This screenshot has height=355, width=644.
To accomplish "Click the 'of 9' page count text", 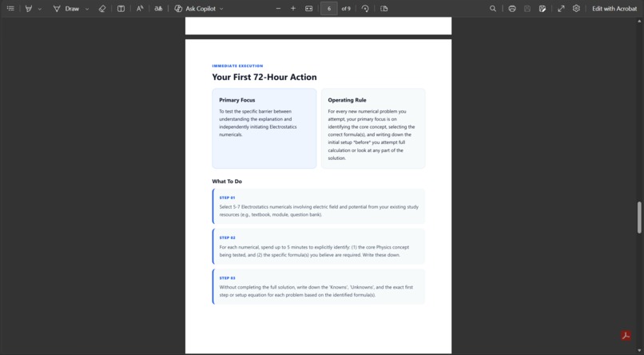I will pos(346,8).
